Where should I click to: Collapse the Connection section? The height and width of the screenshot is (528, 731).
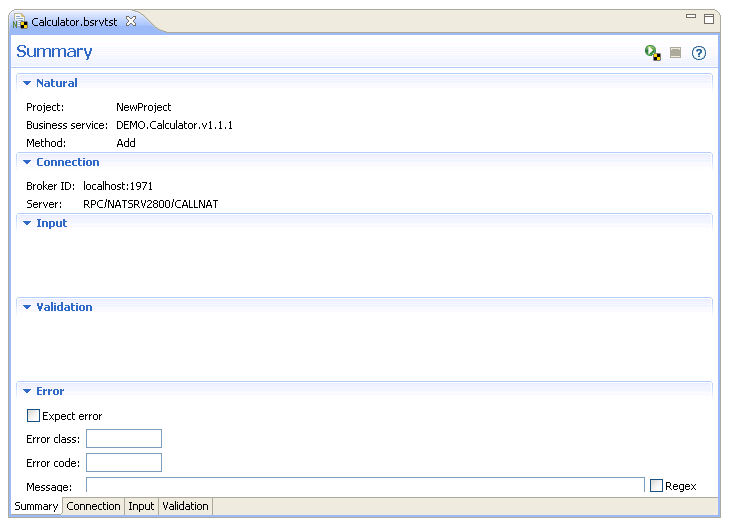click(x=27, y=162)
